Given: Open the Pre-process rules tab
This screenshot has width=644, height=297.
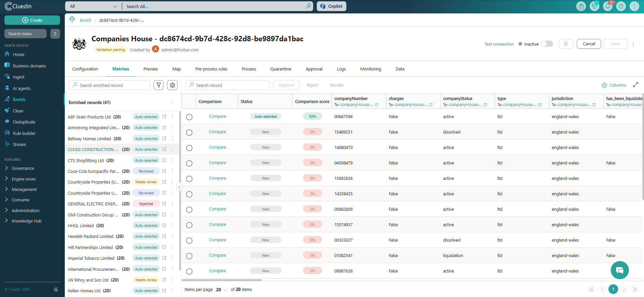Looking at the screenshot, I should click(x=211, y=69).
